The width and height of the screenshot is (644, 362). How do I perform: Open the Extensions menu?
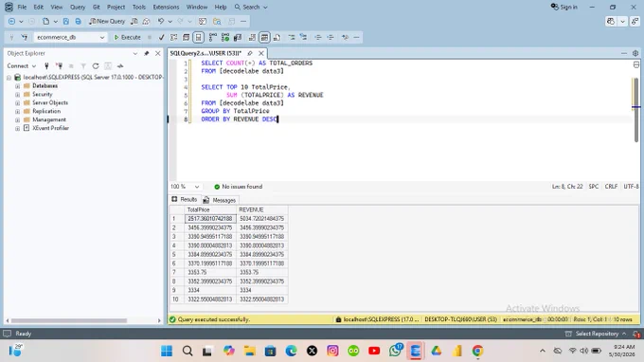pyautogui.click(x=166, y=7)
